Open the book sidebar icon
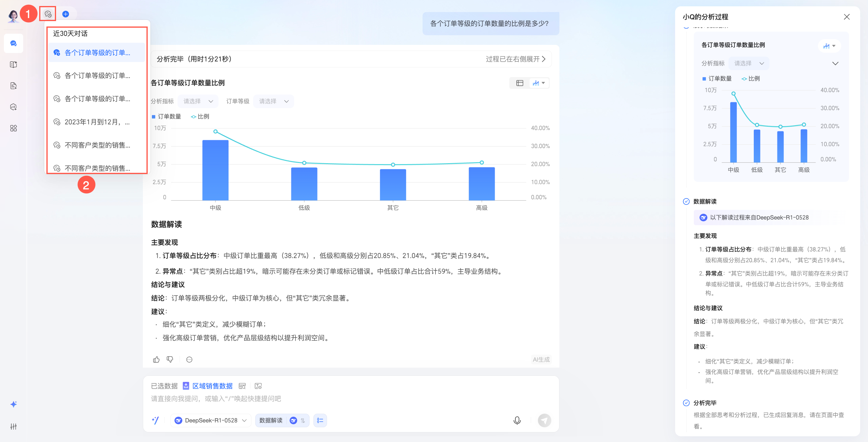 14,65
